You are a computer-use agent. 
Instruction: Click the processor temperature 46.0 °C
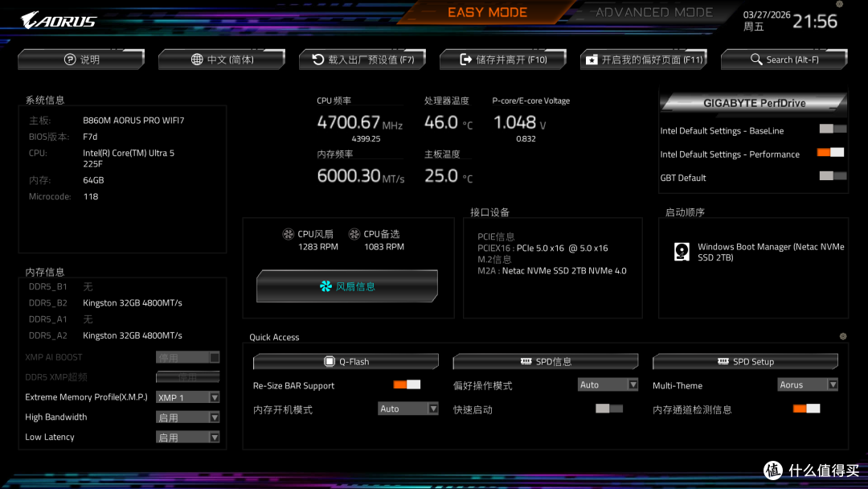pyautogui.click(x=449, y=122)
